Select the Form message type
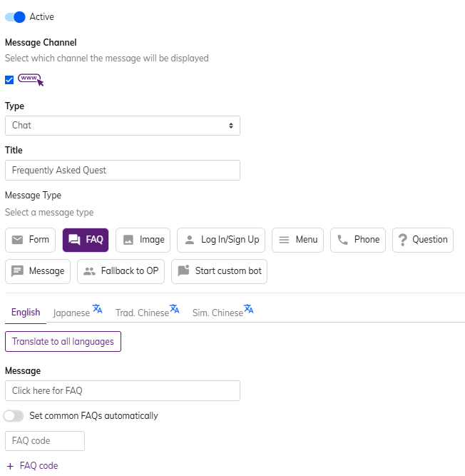 click(x=30, y=240)
